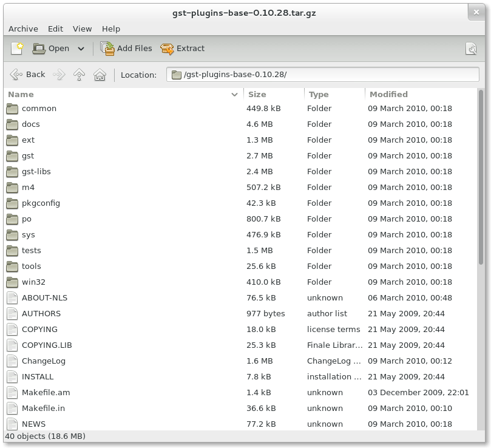
Task: Click the '4.6 MB' size of docs
Action: 260,124
